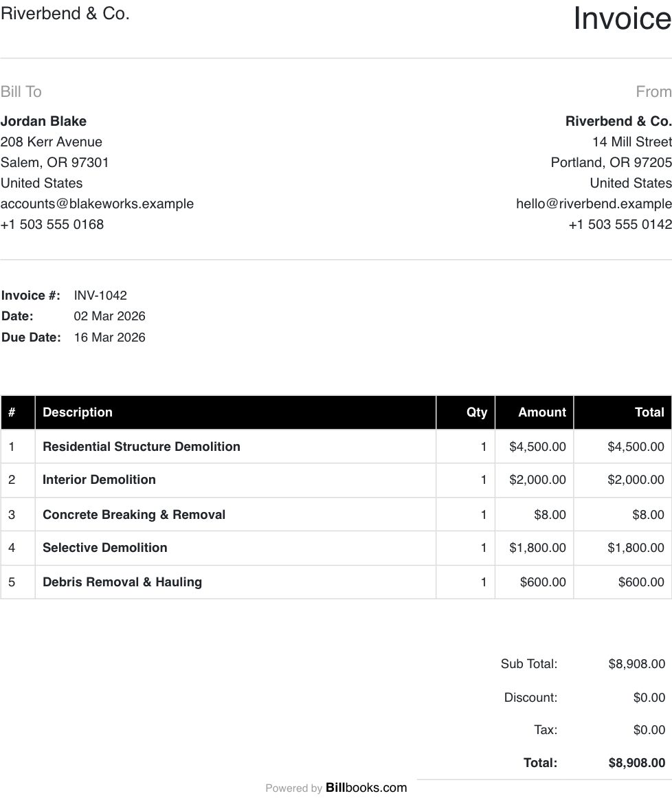Click Sub Total value $8,908.00
The image size is (672, 798).
(637, 664)
